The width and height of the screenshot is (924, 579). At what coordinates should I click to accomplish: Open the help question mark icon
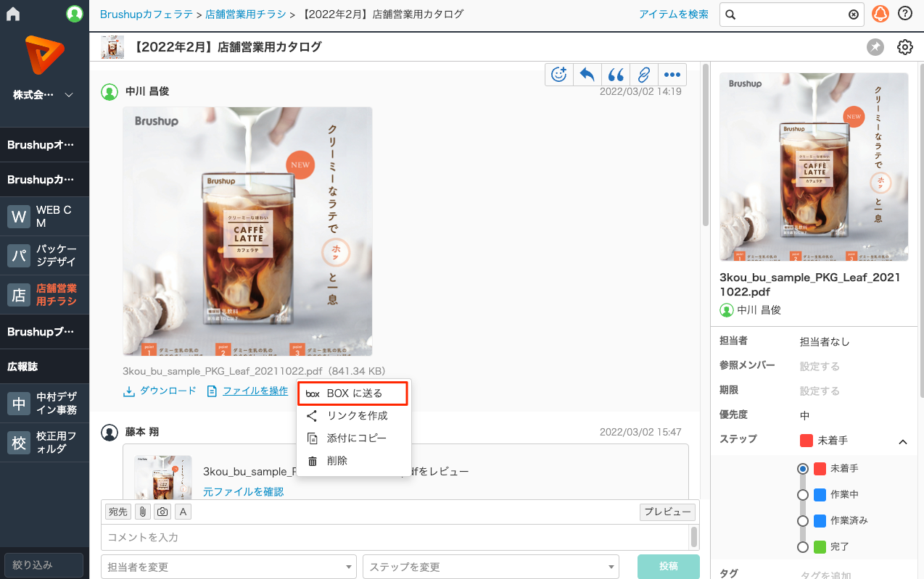905,14
